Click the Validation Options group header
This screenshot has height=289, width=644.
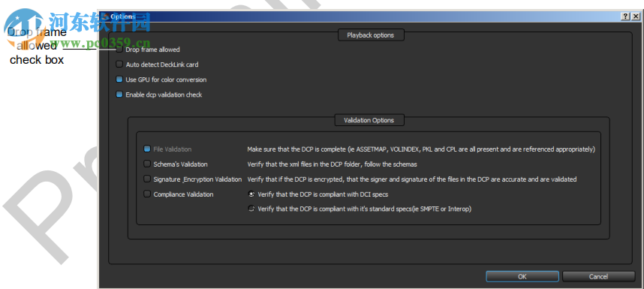(x=369, y=120)
